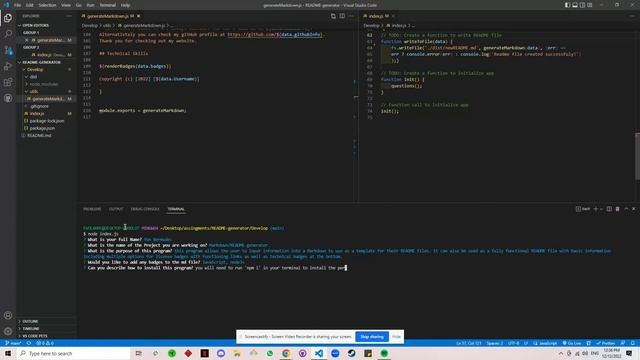The image size is (640, 360).
Task: Open .gitignore in the file tree
Action: pos(39,106)
